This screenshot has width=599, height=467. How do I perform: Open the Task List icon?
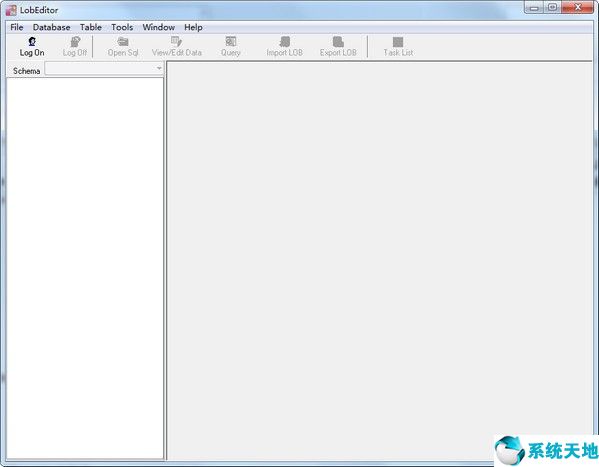click(398, 42)
